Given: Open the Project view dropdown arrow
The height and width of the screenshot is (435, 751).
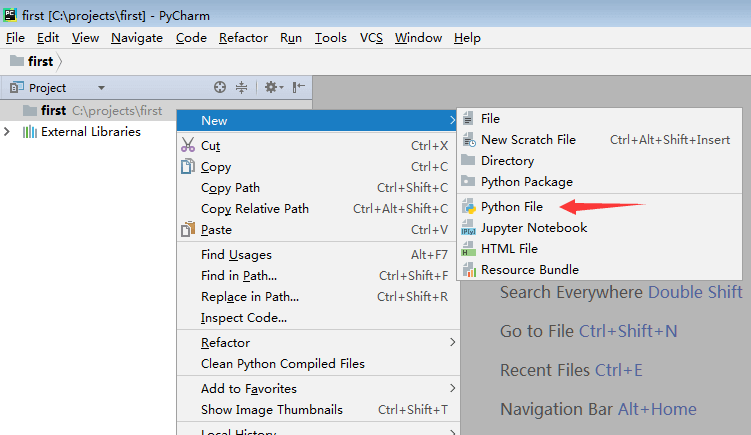Looking at the screenshot, I should 101,88.
